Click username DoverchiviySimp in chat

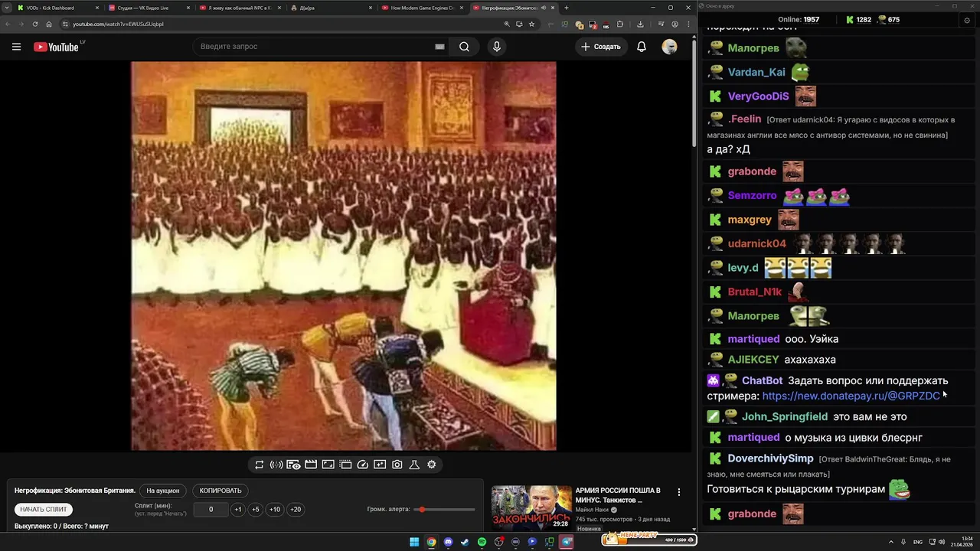pos(770,458)
